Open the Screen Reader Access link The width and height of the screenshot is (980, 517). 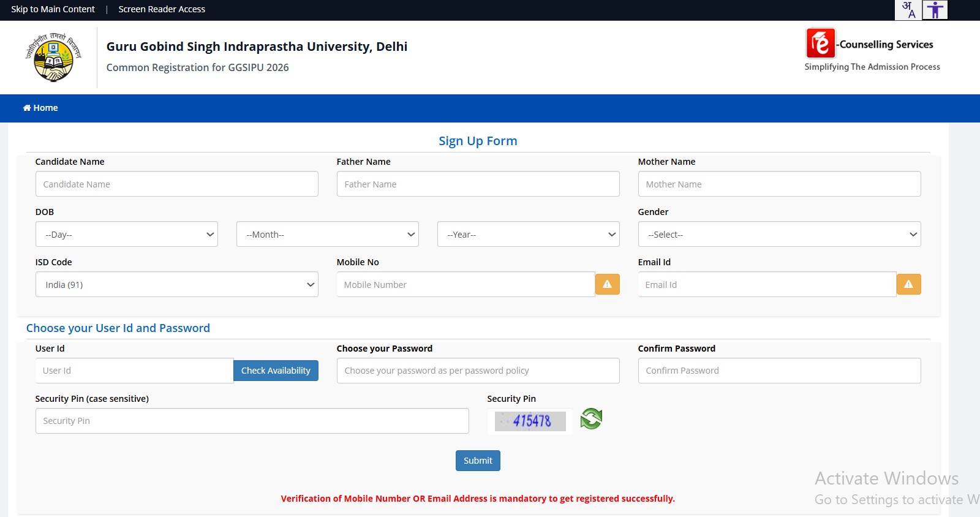tap(162, 9)
